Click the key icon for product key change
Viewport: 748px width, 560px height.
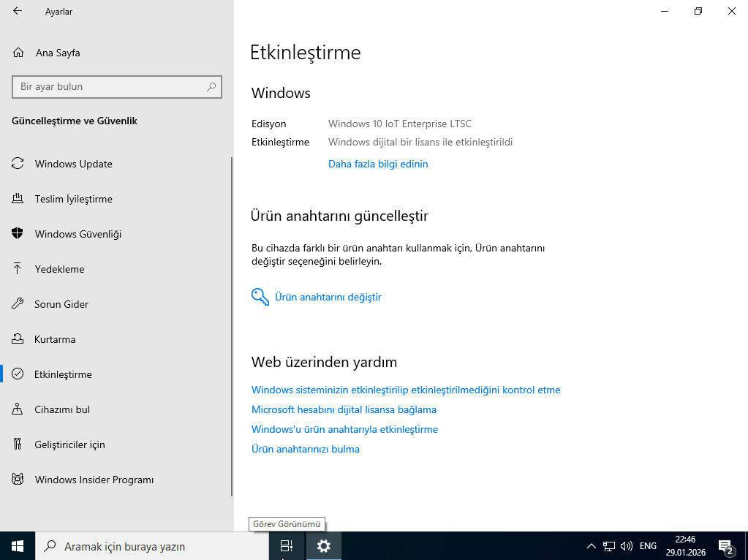coord(260,297)
